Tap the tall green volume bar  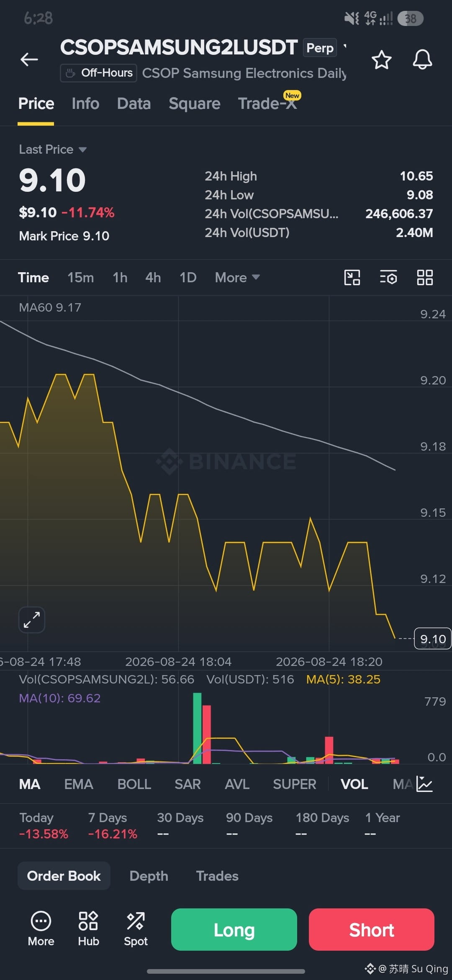(197, 728)
